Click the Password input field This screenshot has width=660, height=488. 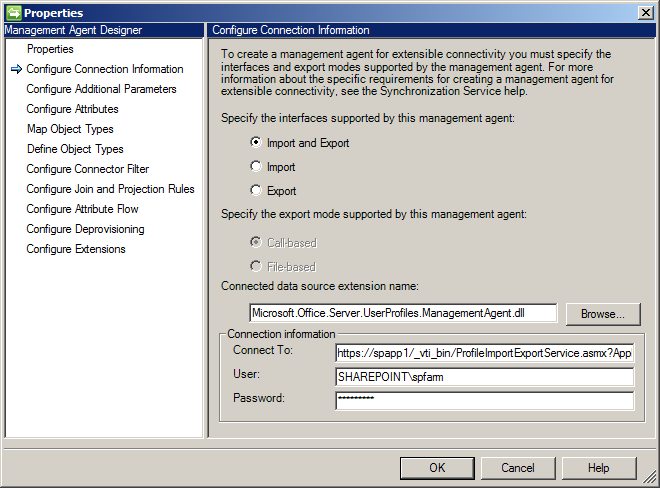click(x=484, y=400)
